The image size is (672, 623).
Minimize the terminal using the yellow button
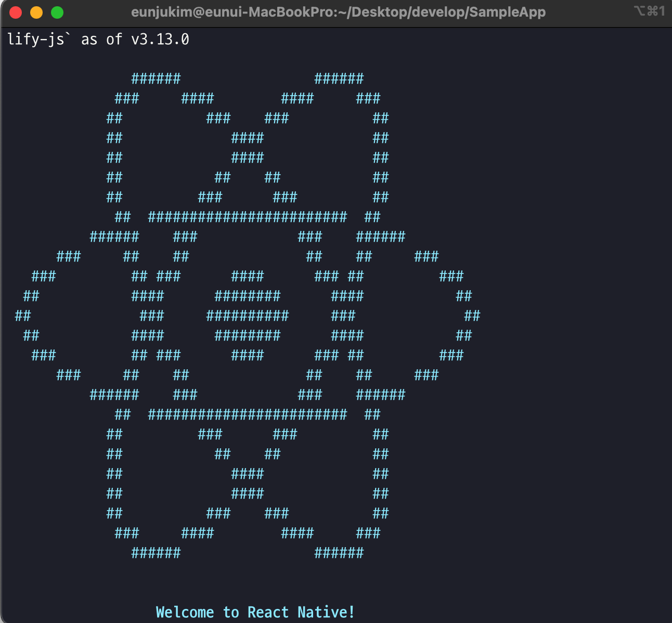click(36, 12)
